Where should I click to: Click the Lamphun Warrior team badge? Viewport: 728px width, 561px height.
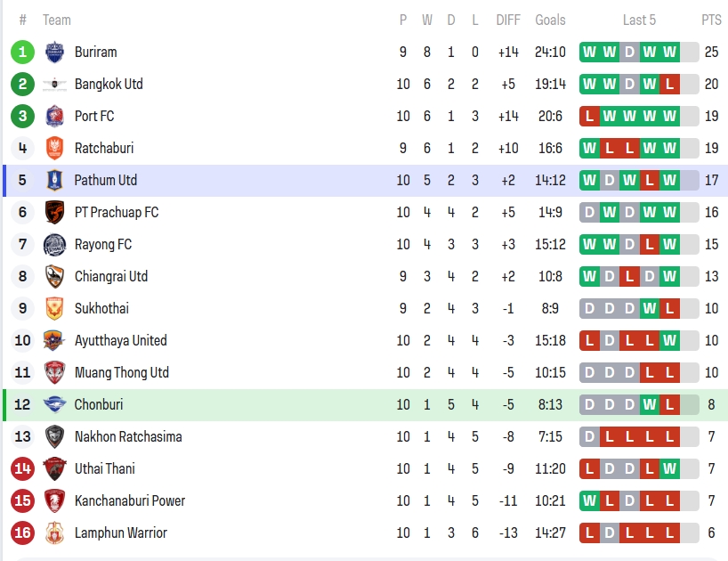coord(54,533)
